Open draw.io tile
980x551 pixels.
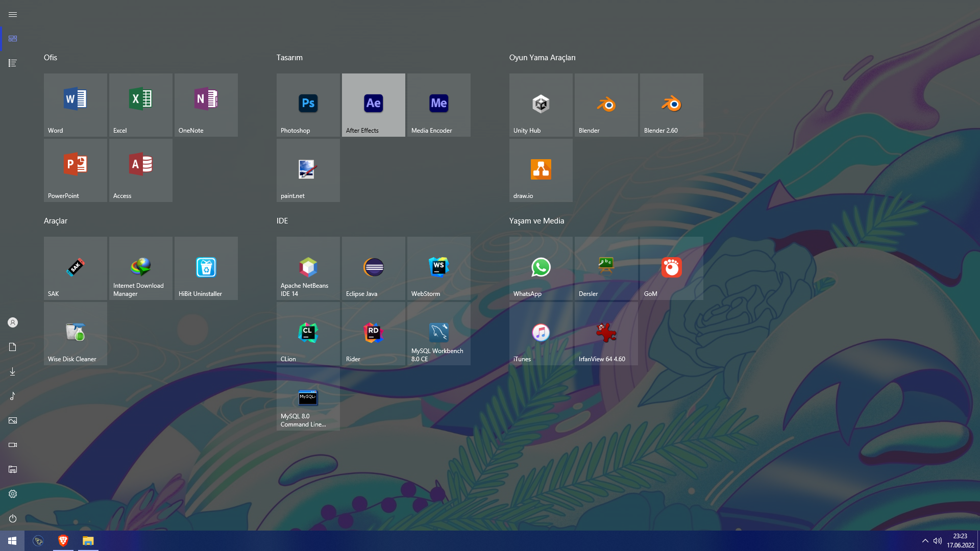pos(541,170)
